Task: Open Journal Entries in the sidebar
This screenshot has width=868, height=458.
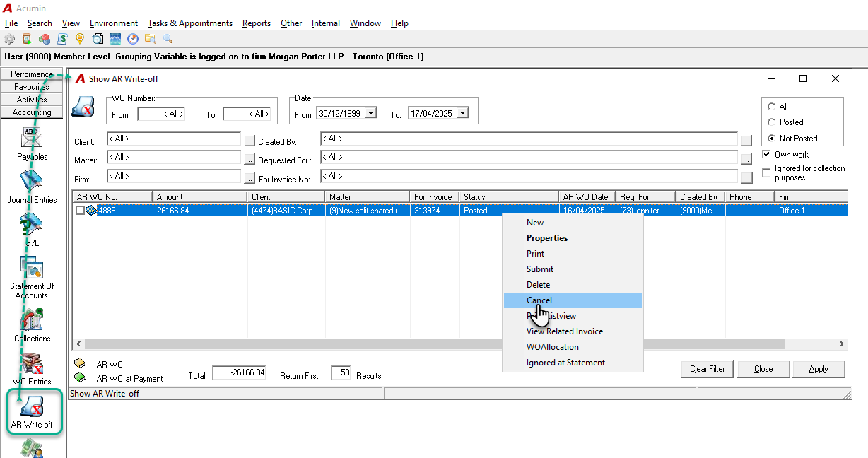Action: point(33,187)
